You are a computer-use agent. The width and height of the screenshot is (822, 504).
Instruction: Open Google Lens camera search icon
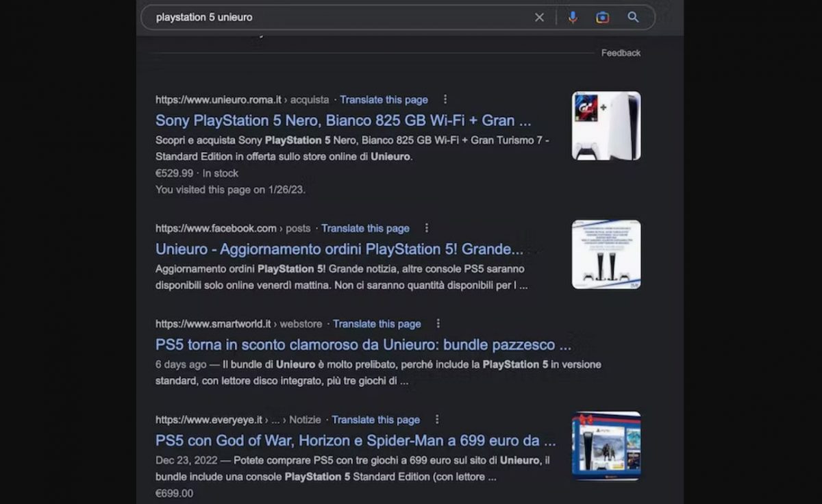click(x=603, y=17)
